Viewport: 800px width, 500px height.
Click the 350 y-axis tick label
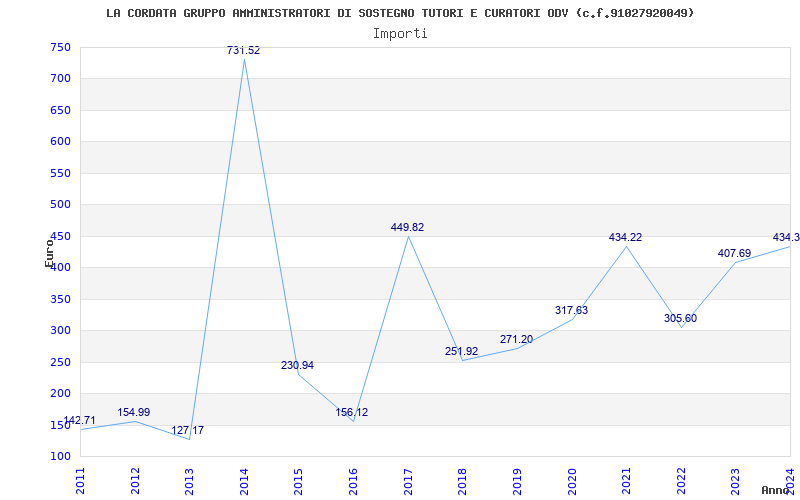click(60, 299)
